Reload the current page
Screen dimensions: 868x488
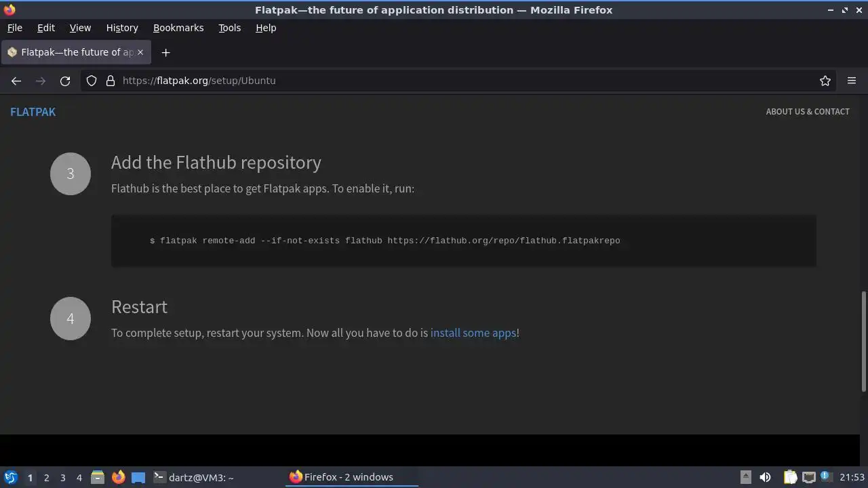65,81
